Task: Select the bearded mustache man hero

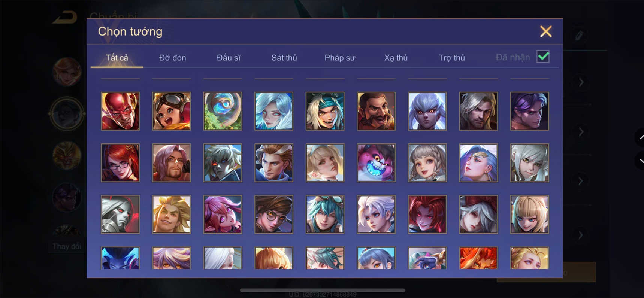Action: [376, 111]
